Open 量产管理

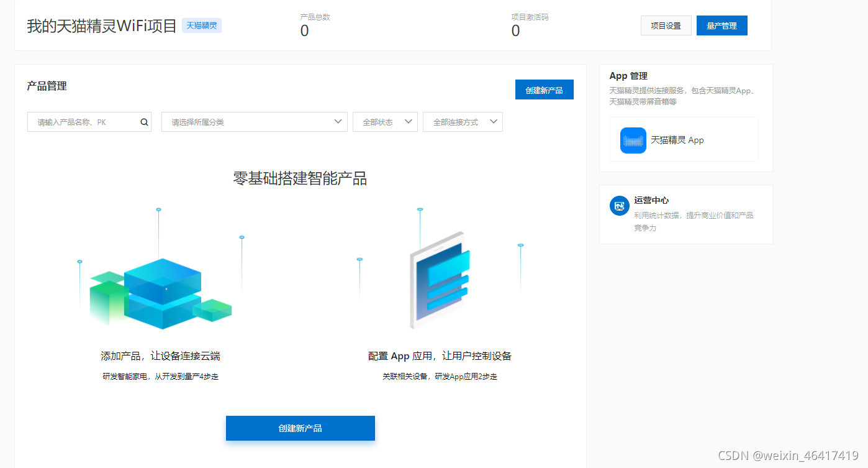click(722, 25)
